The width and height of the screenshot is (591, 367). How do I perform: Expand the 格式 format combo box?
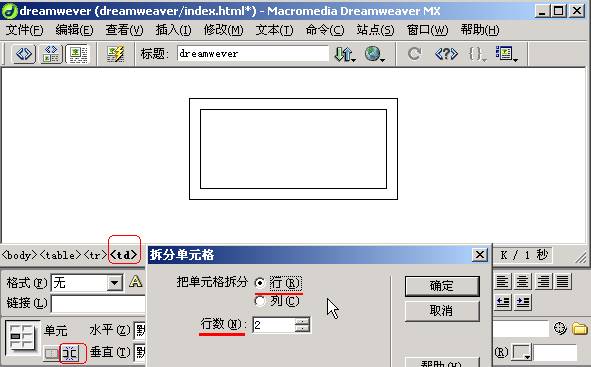[x=115, y=283]
